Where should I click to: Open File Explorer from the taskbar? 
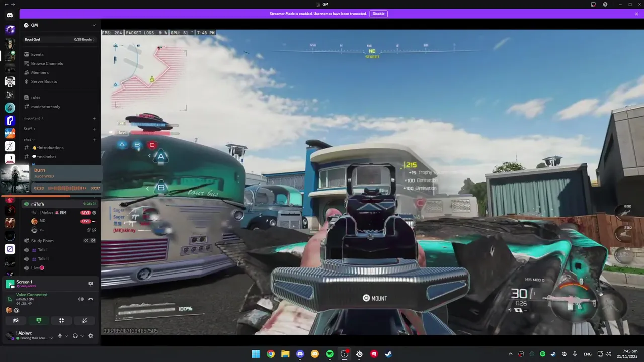[x=285, y=354]
